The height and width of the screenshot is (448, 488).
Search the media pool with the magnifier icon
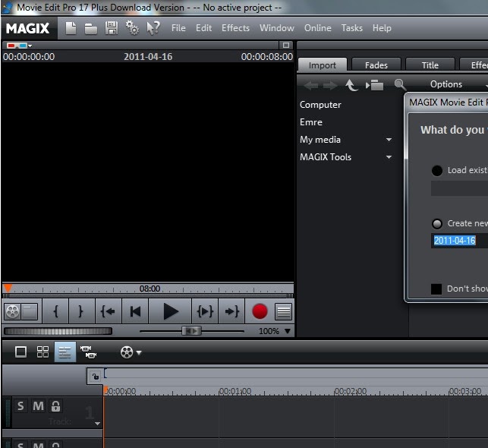click(x=400, y=84)
